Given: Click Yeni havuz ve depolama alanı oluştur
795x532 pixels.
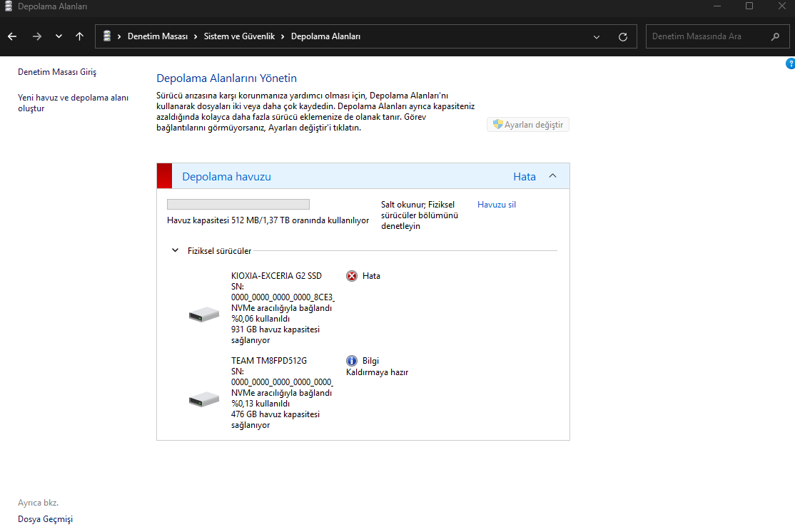Looking at the screenshot, I should tap(73, 103).
